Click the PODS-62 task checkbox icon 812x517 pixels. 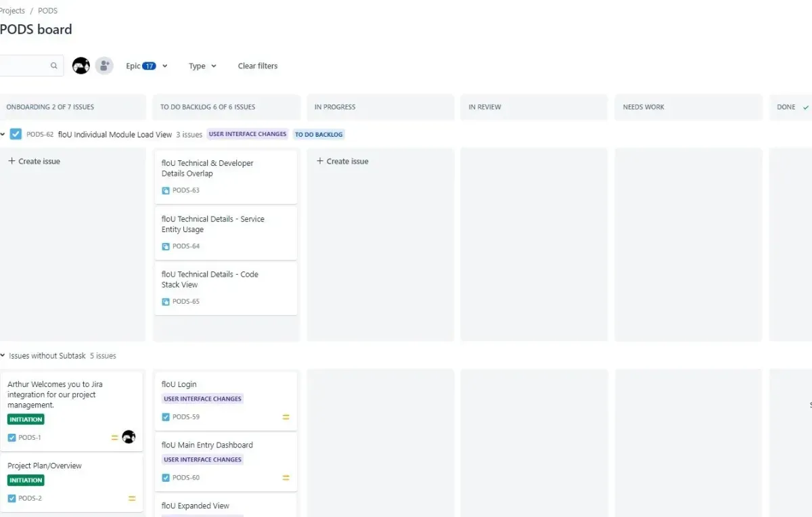(16, 134)
